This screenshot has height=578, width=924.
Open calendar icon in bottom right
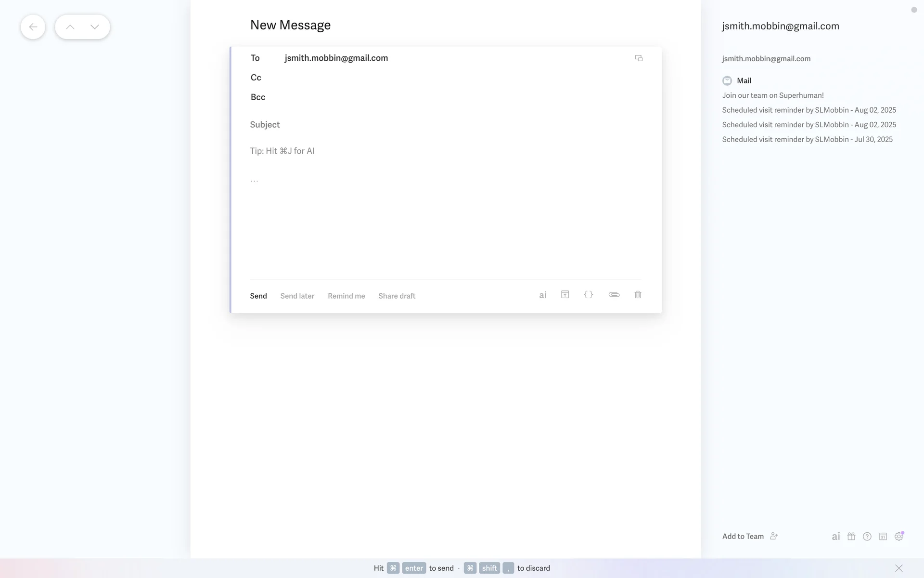point(883,537)
